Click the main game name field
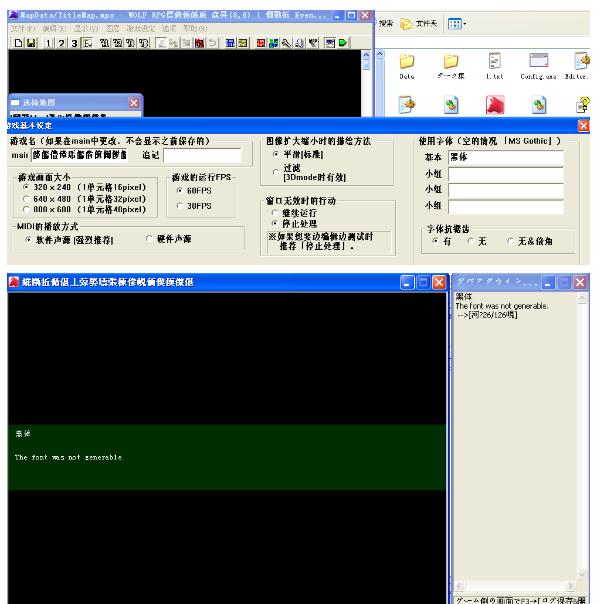This screenshot has width=608, height=604. click(79, 155)
